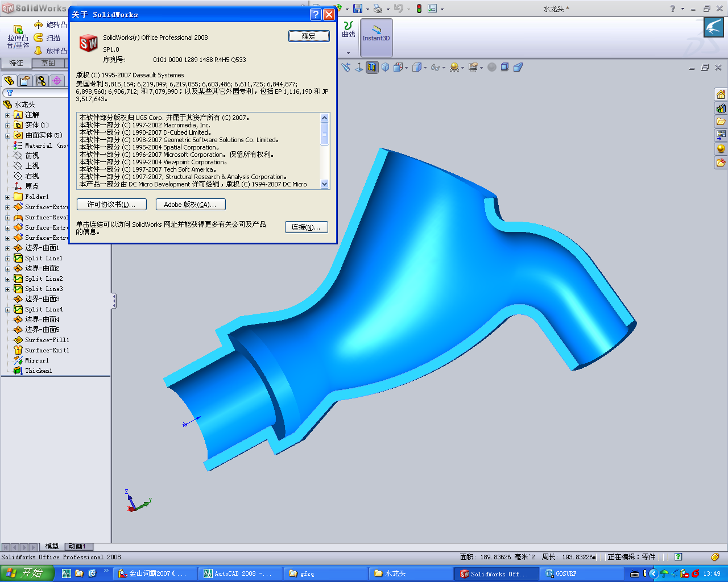Select the Thicken1 feature

tap(33, 371)
